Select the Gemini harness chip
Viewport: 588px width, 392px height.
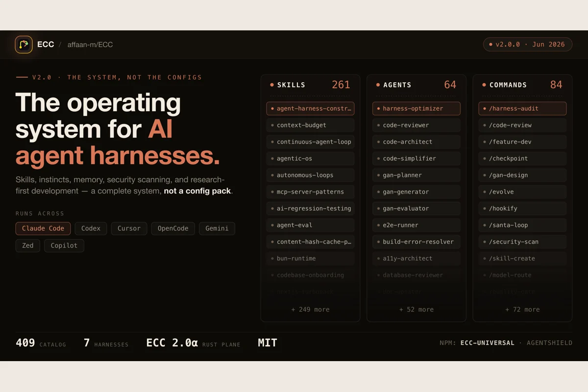pos(217,228)
